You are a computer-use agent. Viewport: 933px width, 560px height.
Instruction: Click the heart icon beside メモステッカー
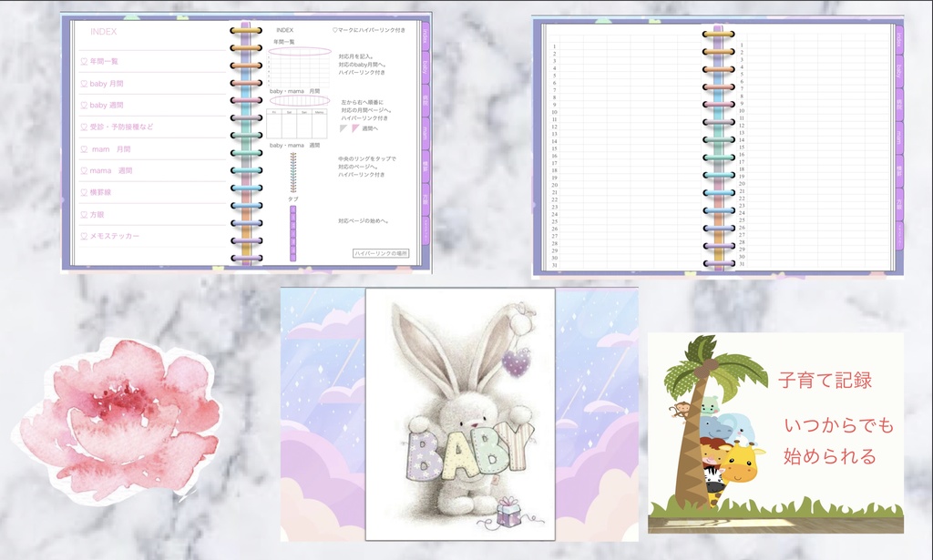pyautogui.click(x=84, y=236)
